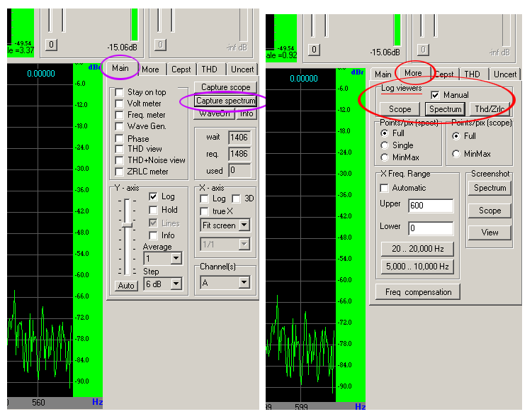Enable Freq. meter checkbox

(x=119, y=115)
